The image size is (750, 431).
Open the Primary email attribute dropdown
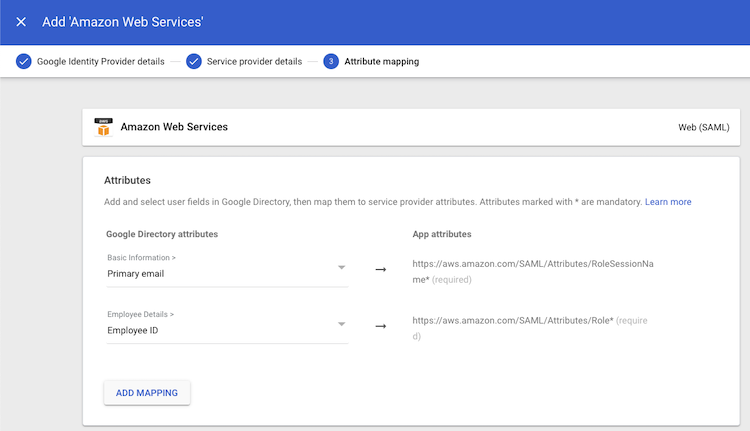(227, 269)
